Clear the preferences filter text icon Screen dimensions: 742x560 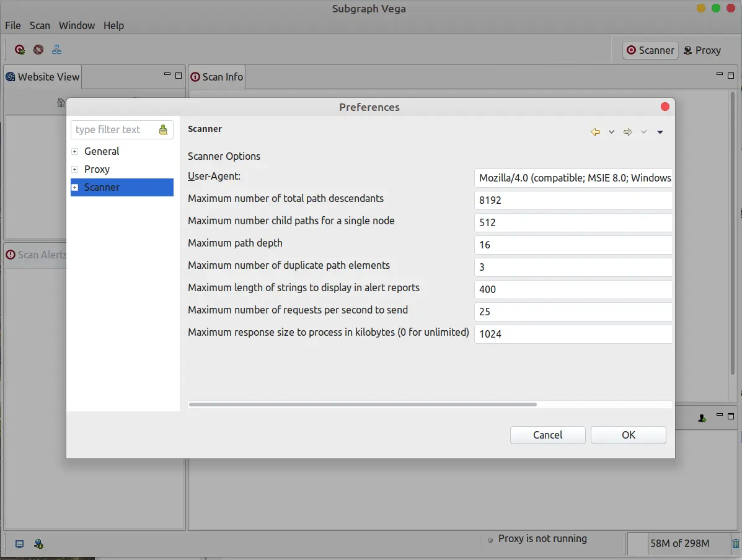[x=163, y=129]
